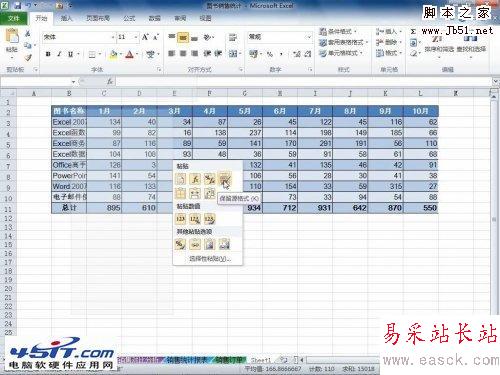Click the AutoSum sigma icon
The width and height of the screenshot is (500, 375).
click(x=413, y=32)
